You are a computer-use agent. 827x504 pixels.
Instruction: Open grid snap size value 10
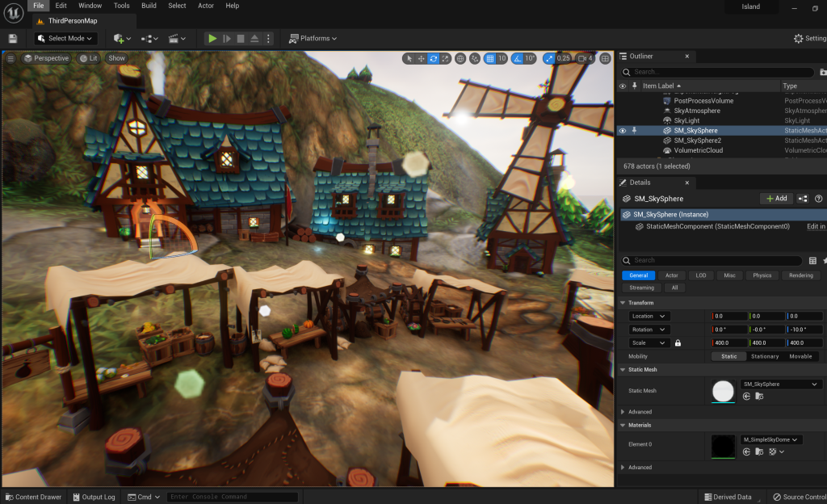pyautogui.click(x=502, y=58)
